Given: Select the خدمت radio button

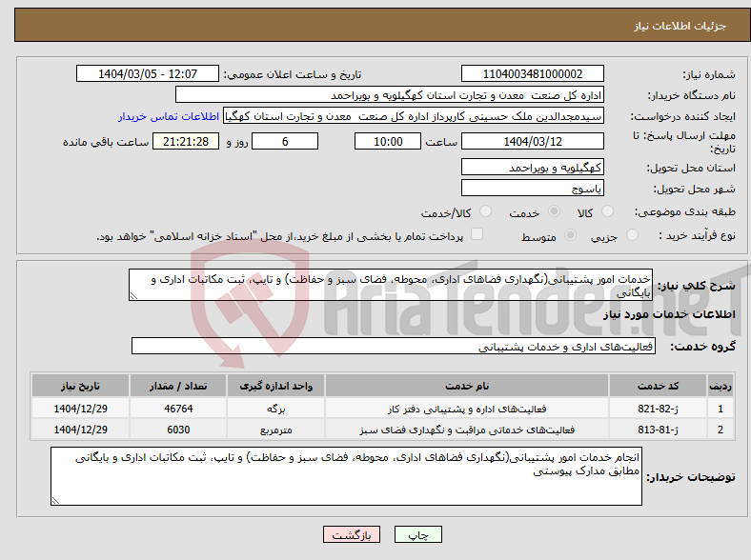Looking at the screenshot, I should point(554,211).
